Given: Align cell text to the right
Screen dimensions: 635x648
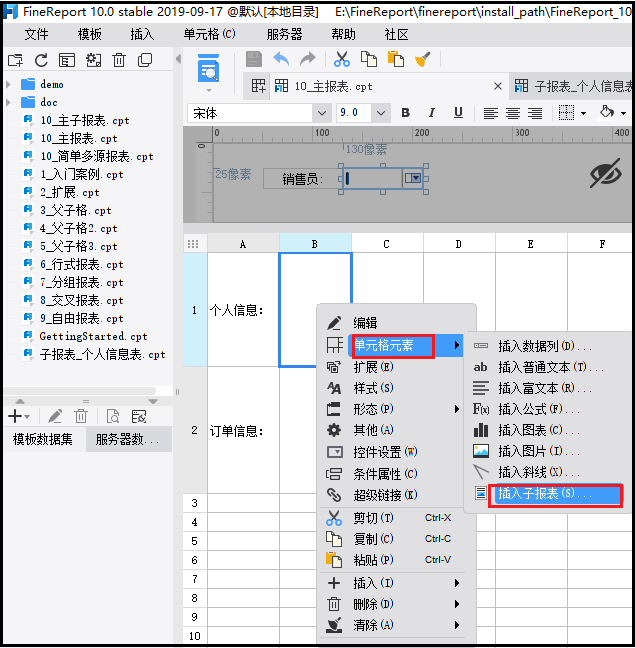Looking at the screenshot, I should (x=535, y=113).
